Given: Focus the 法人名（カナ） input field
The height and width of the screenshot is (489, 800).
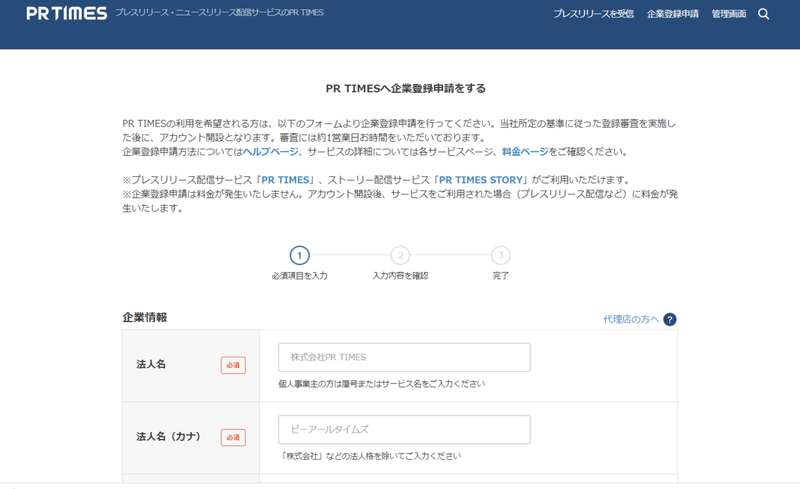Looking at the screenshot, I should pos(404,430).
